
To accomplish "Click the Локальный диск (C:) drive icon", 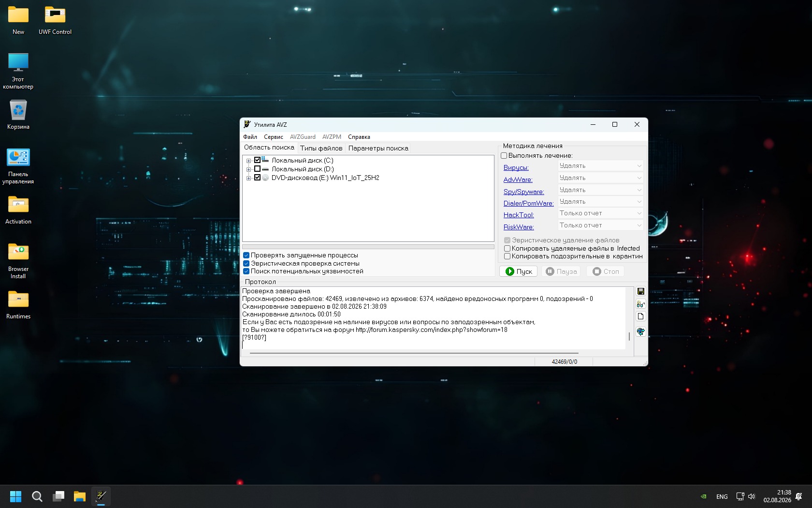I will [265, 160].
